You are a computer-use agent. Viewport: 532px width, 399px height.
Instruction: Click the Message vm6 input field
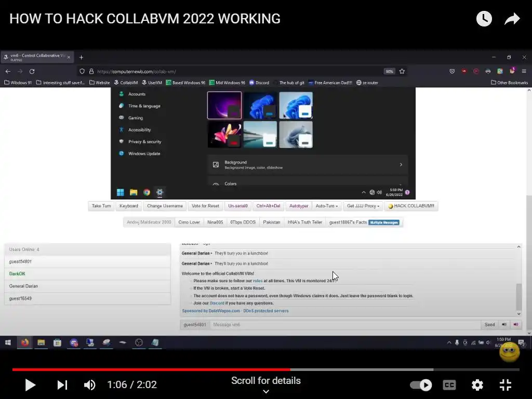345,325
